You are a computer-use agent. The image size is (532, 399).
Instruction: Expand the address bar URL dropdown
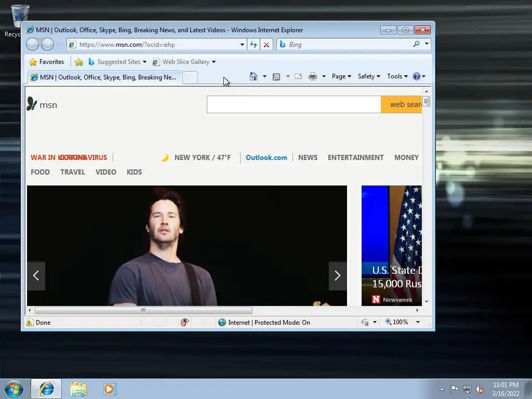pyautogui.click(x=242, y=45)
